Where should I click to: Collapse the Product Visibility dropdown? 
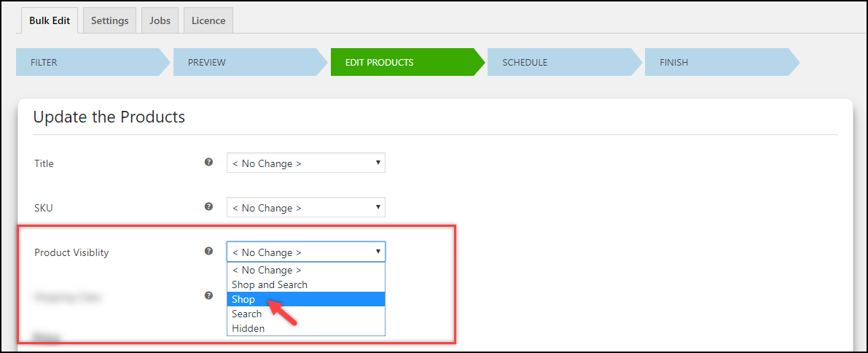[305, 252]
